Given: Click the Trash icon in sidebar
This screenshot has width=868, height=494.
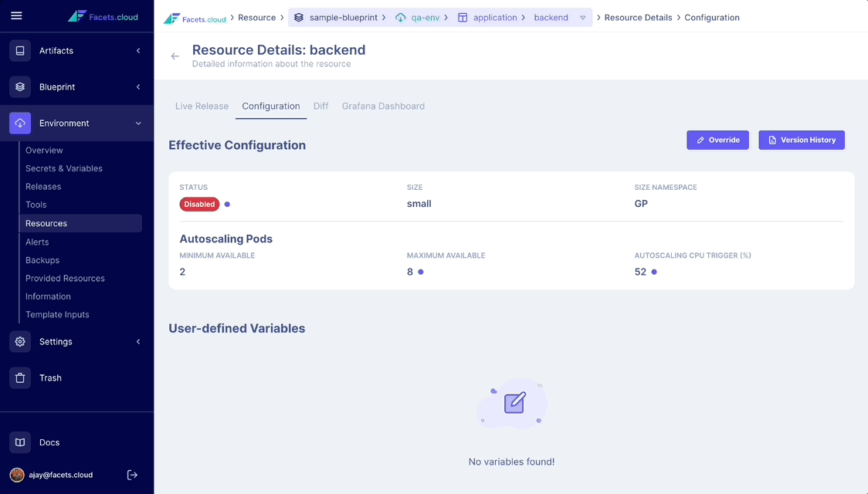Looking at the screenshot, I should [x=19, y=377].
